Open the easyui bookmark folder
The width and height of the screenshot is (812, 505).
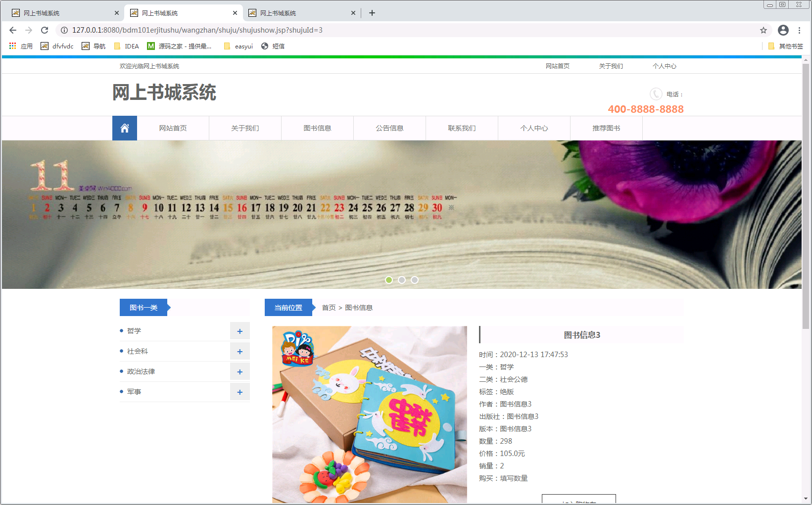pyautogui.click(x=239, y=46)
